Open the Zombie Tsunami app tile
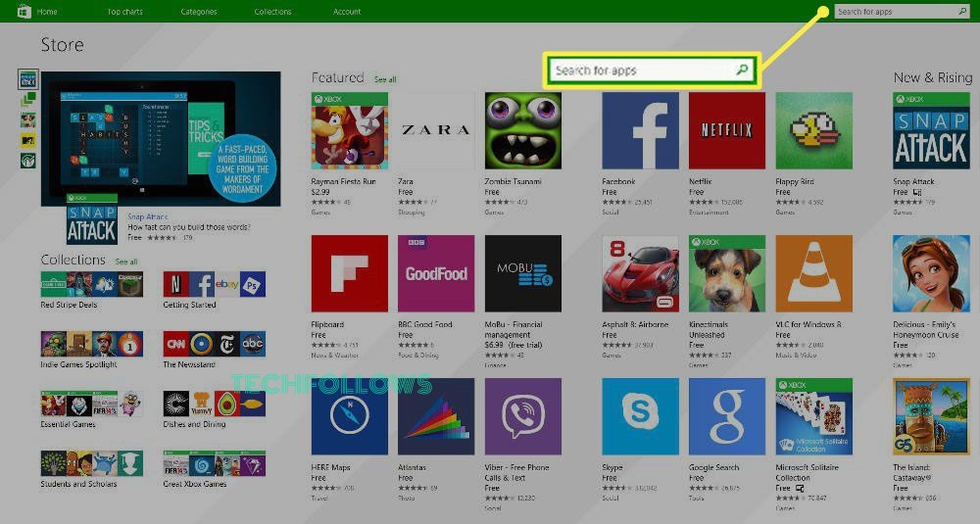 click(x=523, y=130)
